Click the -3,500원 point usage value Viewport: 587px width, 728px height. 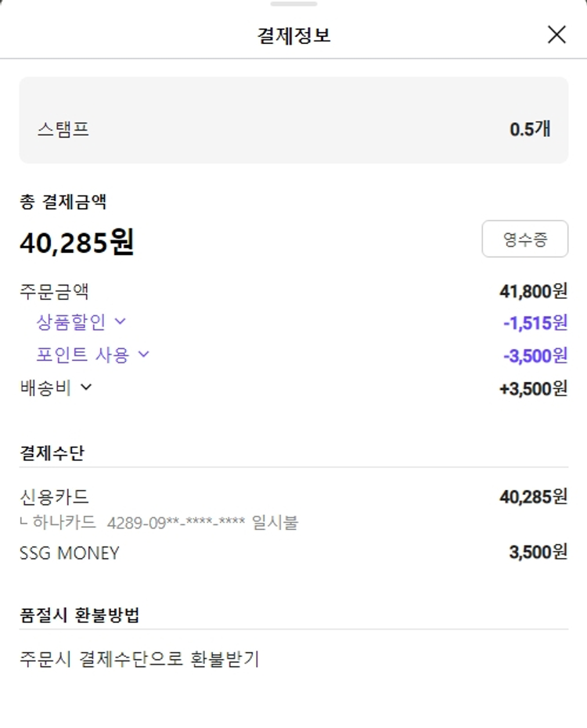click(535, 355)
